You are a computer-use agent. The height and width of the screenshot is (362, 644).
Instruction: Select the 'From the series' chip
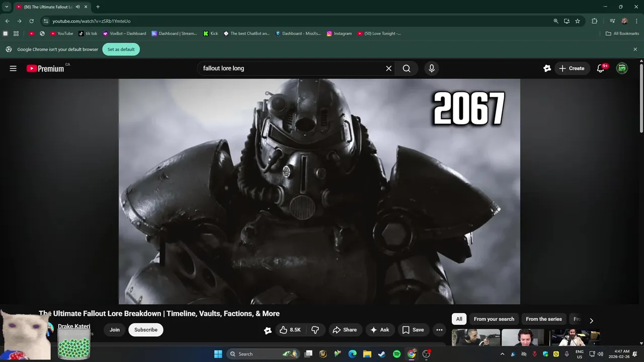point(544,319)
